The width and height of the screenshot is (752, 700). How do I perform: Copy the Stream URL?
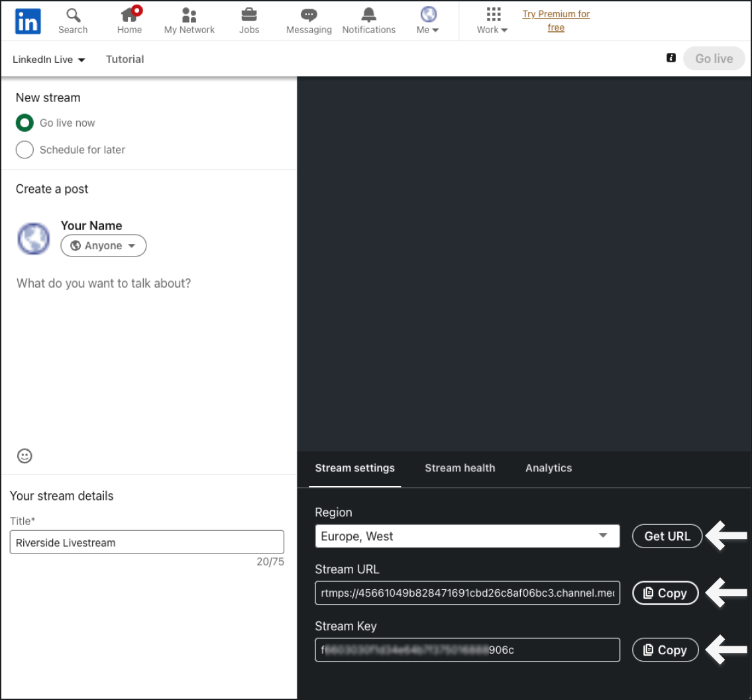(x=665, y=593)
